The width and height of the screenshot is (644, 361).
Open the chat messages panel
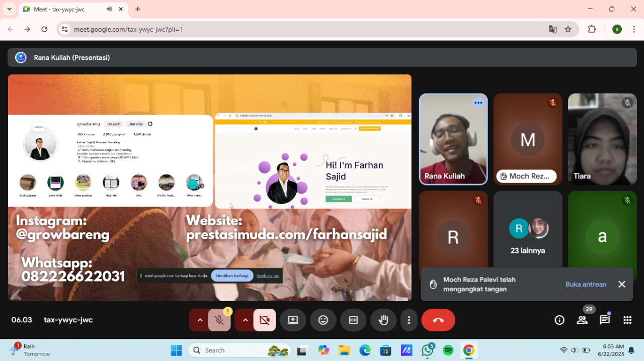click(605, 320)
